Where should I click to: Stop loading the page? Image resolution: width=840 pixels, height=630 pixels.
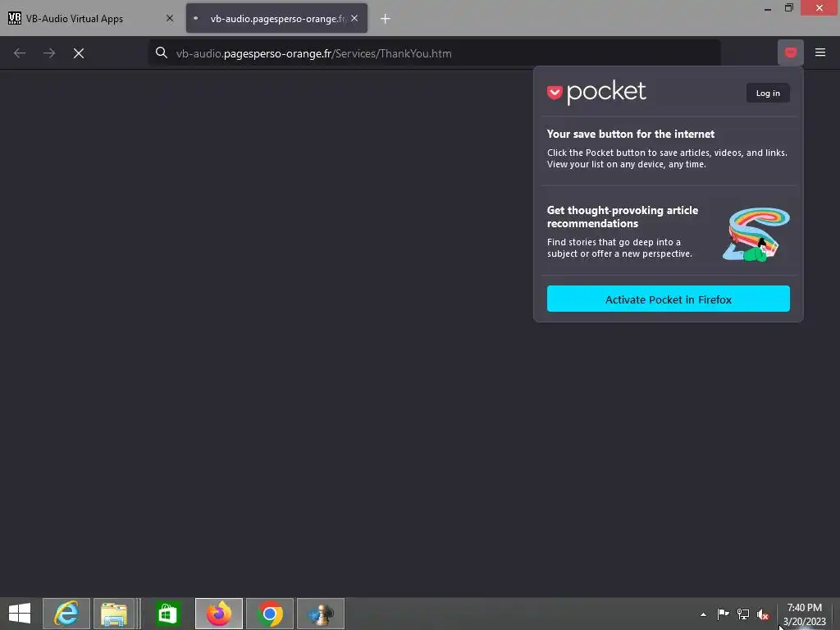pos(79,53)
